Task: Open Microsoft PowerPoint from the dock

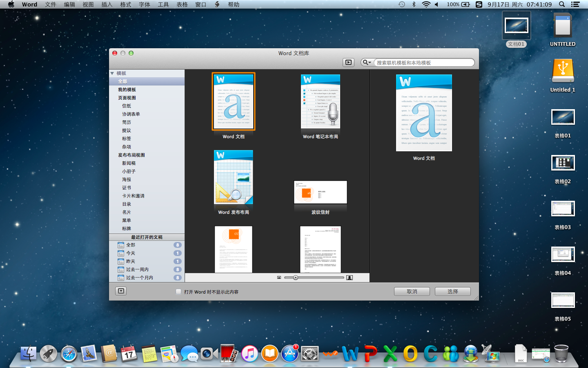Action: 370,354
